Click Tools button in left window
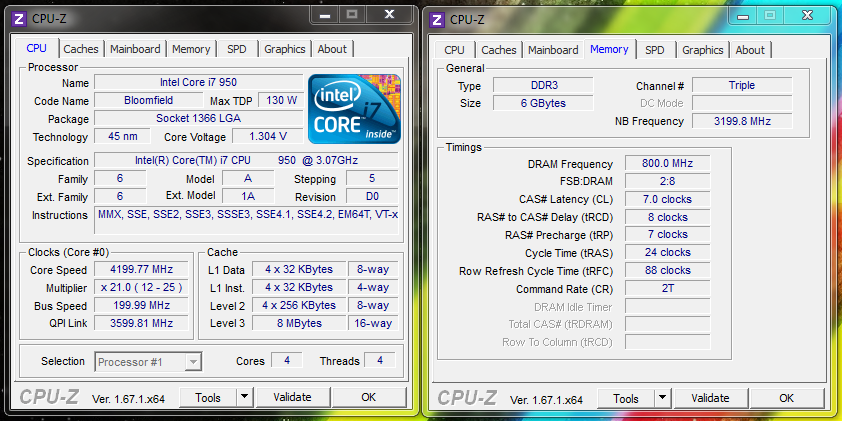Screen dimensions: 842x421 (x=208, y=397)
